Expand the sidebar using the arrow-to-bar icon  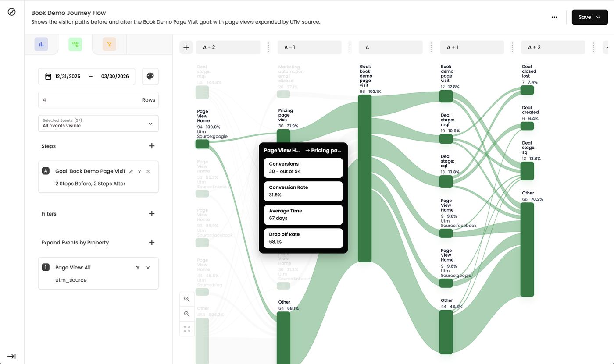click(12, 356)
